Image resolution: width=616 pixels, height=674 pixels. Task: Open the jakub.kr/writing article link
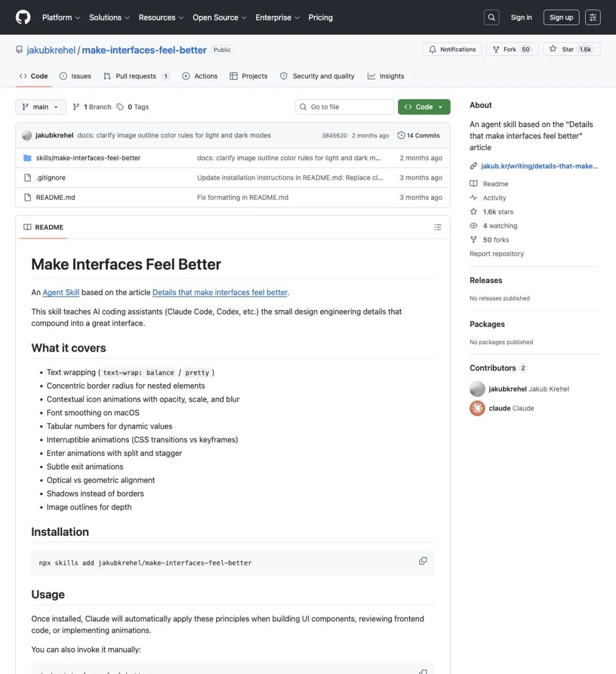pos(539,166)
